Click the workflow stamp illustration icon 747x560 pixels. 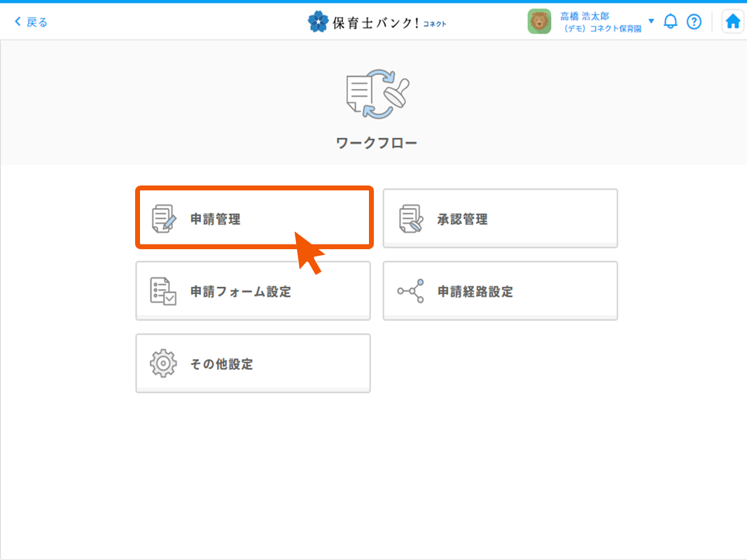point(377,95)
